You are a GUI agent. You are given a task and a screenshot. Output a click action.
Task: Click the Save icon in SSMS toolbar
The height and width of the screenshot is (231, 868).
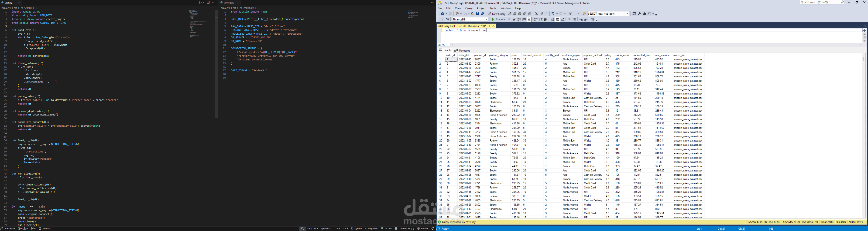pos(478,13)
